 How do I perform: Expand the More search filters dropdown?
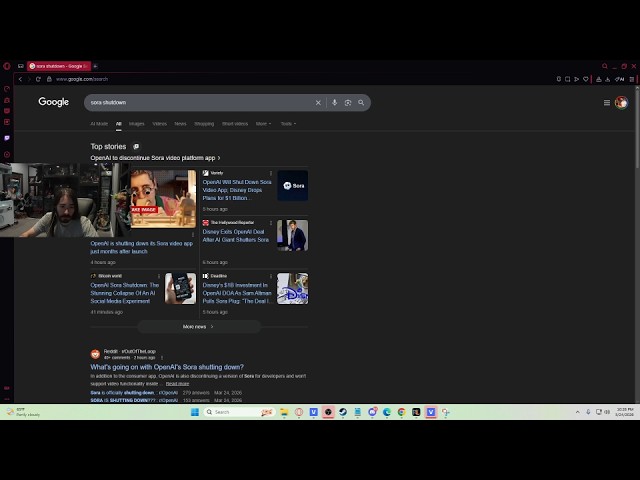pos(263,124)
